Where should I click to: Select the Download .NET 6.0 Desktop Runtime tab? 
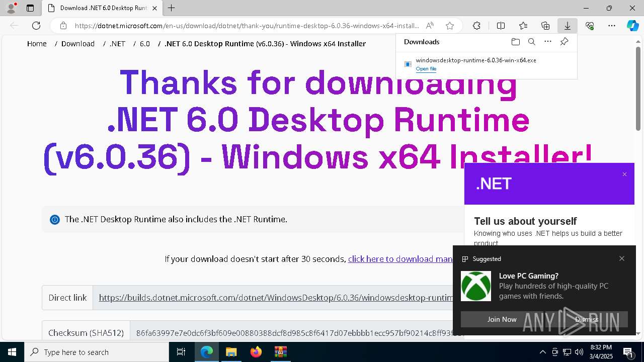pyautogui.click(x=102, y=8)
